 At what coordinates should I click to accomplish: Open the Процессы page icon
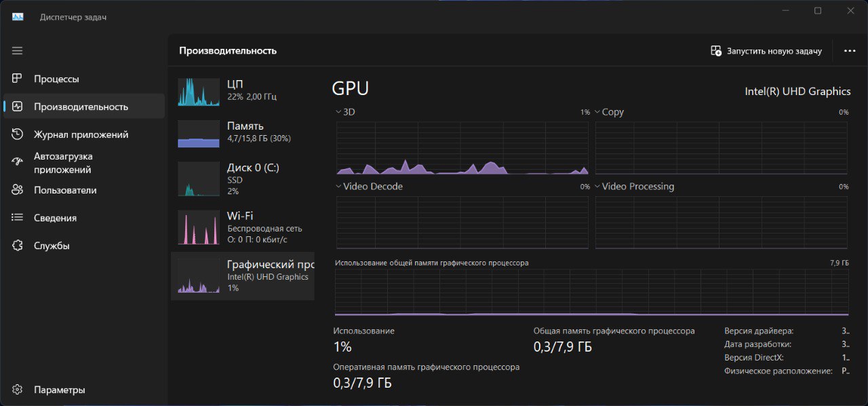click(x=18, y=79)
